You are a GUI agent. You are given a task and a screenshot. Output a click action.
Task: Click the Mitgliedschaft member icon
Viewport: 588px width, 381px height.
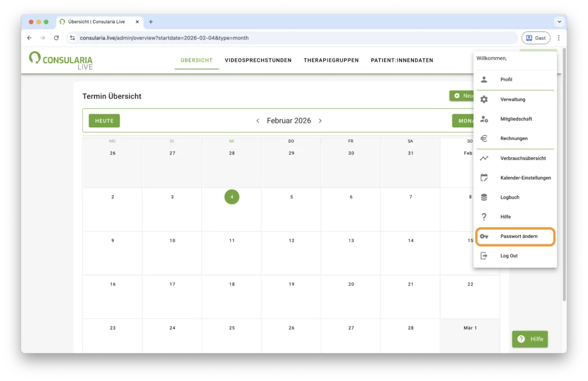(x=484, y=119)
